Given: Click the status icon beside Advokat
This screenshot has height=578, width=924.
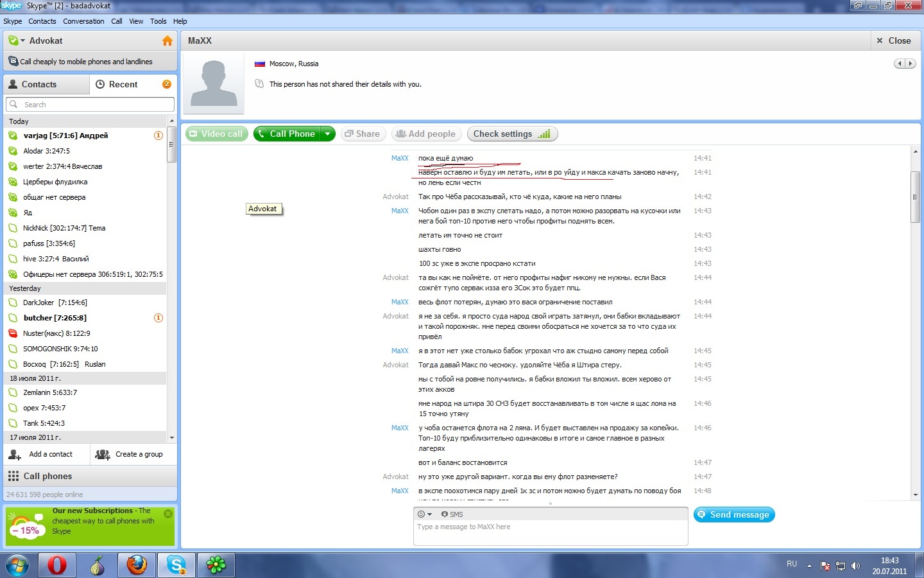Looking at the screenshot, I should coord(13,40).
